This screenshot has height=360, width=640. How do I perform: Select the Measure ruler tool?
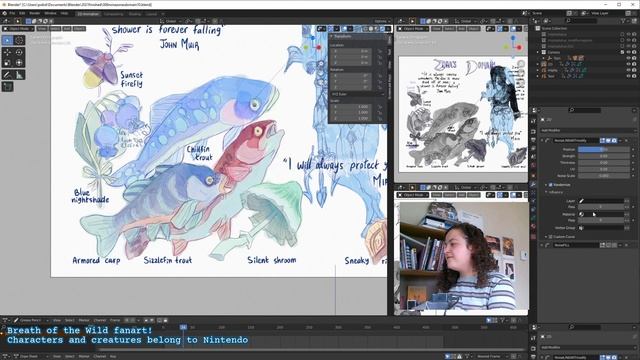pos(19,75)
